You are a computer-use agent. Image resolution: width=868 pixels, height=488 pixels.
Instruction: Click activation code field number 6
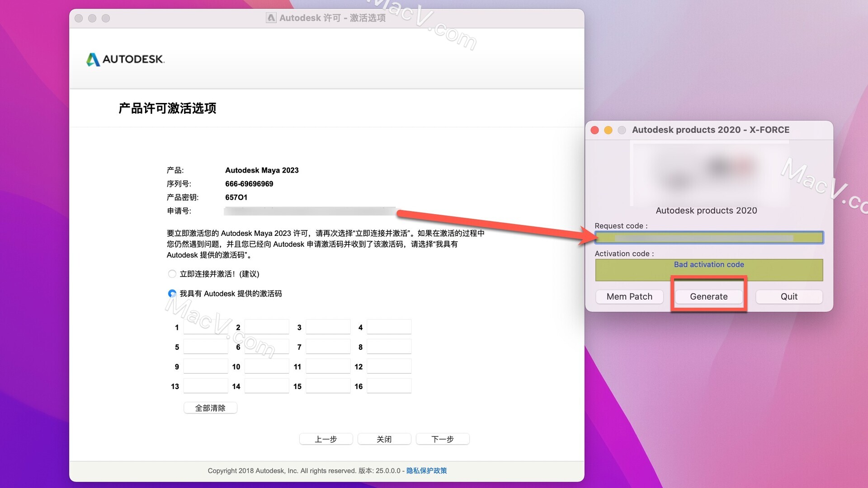[267, 347]
